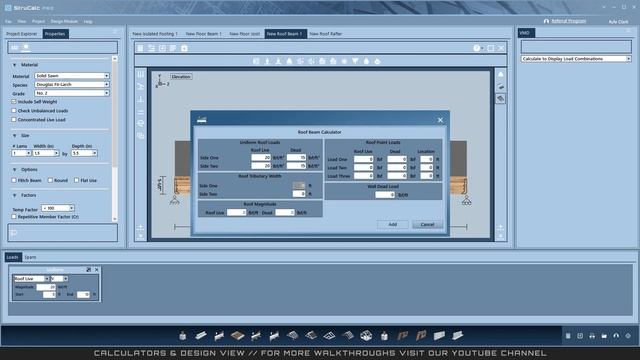Click the fifth icon in the document toolbar
Screen dimensions: 640x360
[x=184, y=48]
